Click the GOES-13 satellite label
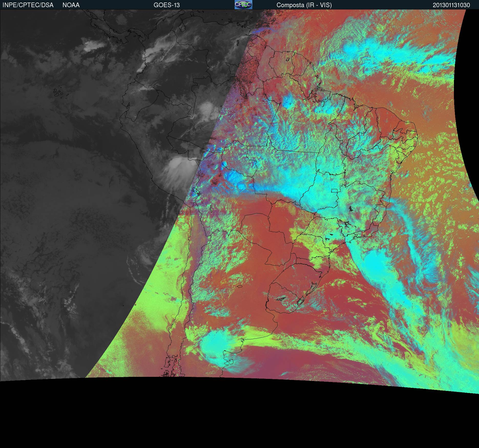 coord(167,5)
